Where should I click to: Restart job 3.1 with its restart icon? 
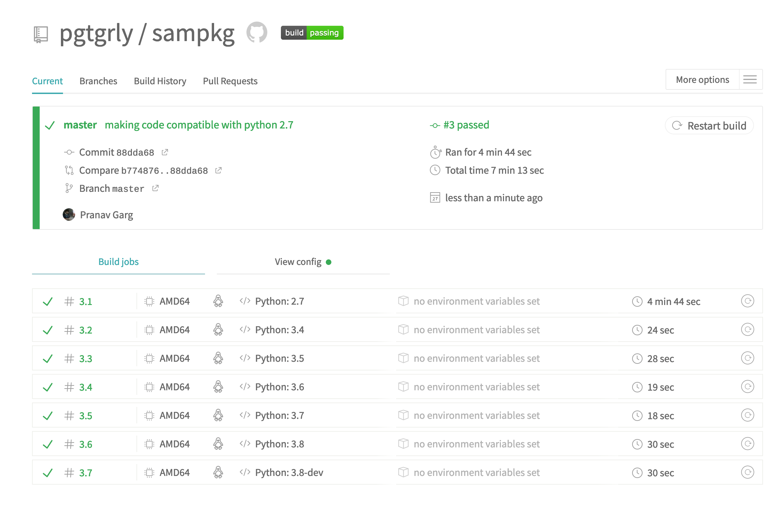click(x=748, y=301)
